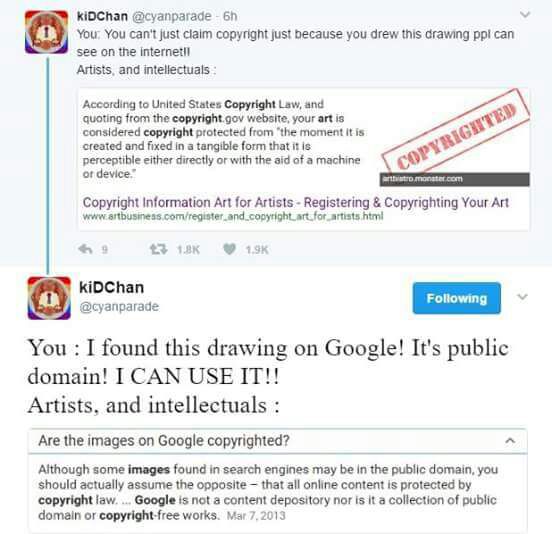Viewport: 552px width, 534px height.
Task: Click the 'Are the images on Google copyrighted?' question
Action: coord(164,441)
